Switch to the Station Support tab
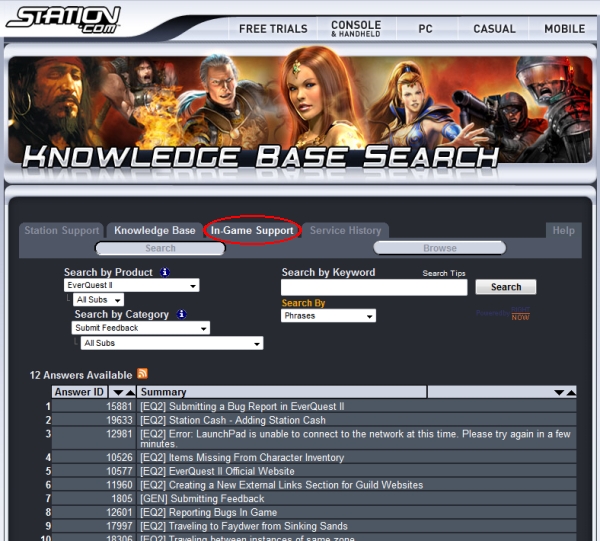This screenshot has width=600, height=541. click(62, 231)
